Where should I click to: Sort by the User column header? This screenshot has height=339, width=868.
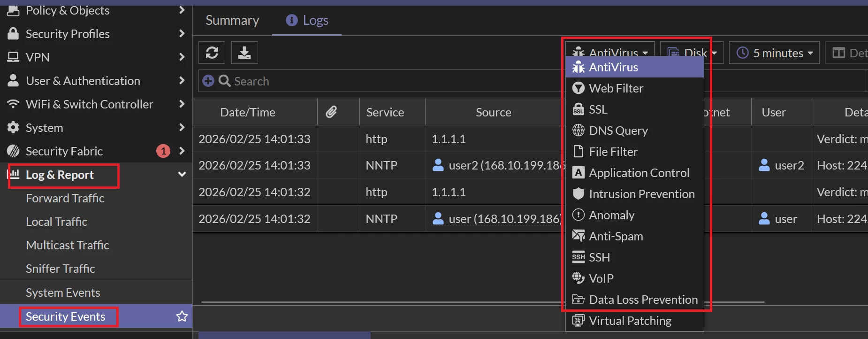(x=774, y=112)
